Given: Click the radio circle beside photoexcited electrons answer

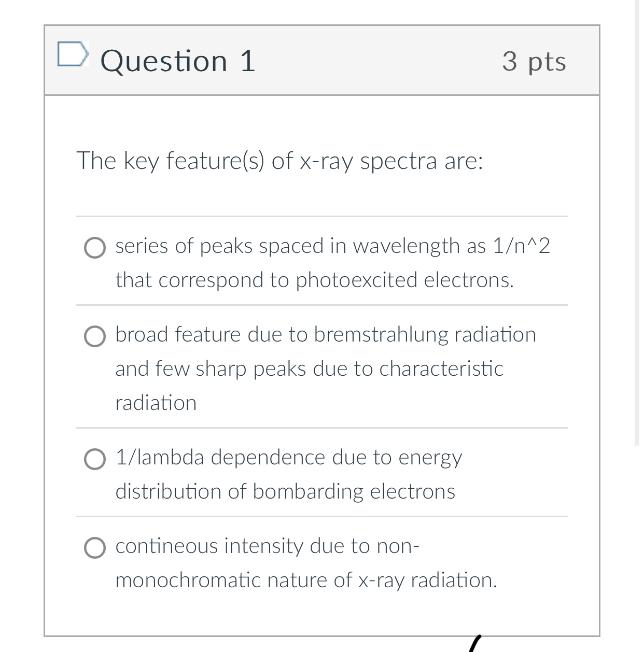Looking at the screenshot, I should (94, 248).
